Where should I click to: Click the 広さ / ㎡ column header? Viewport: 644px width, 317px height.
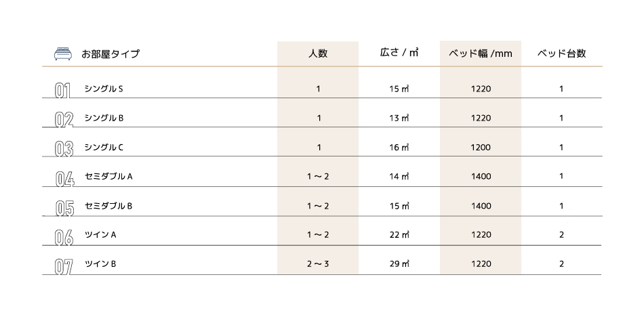point(399,53)
